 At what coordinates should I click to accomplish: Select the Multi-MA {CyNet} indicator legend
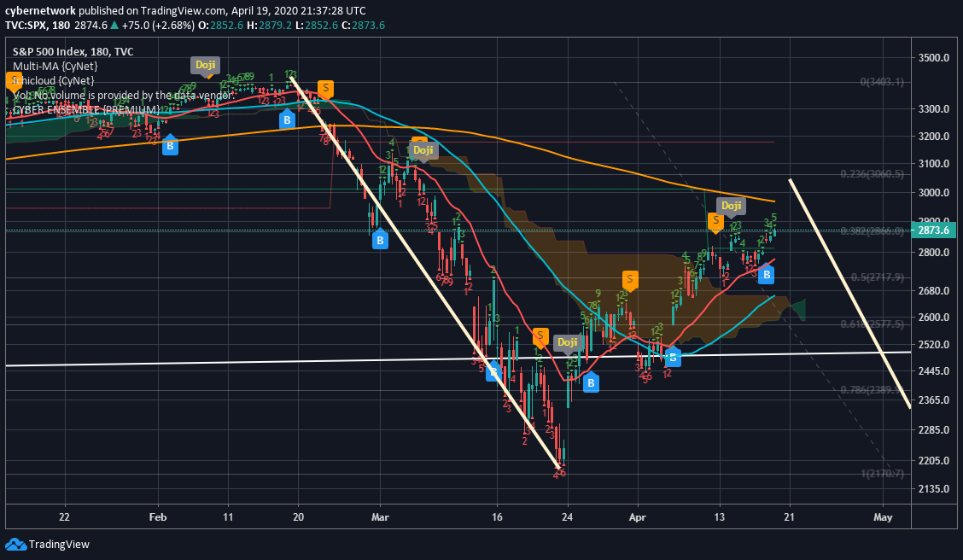(x=55, y=66)
